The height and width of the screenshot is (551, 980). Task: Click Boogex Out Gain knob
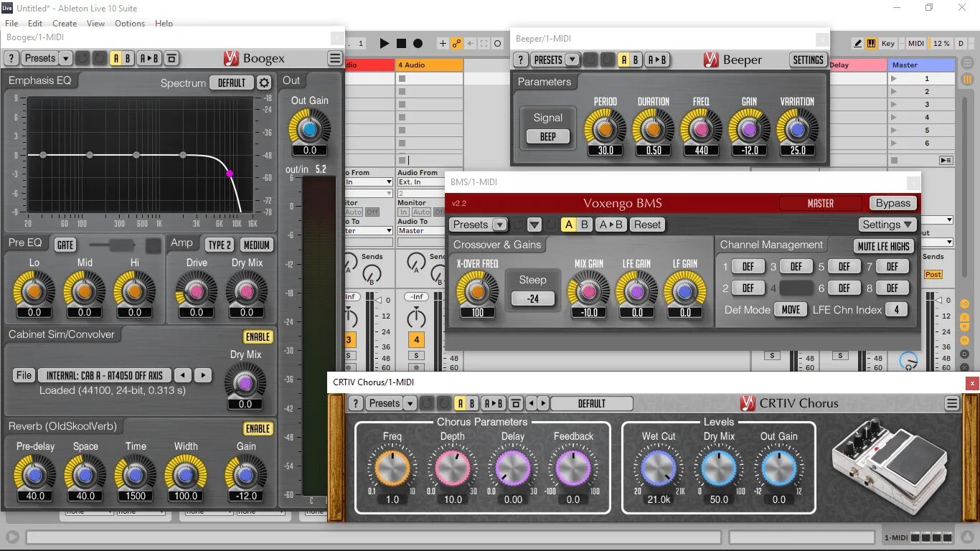pos(309,129)
